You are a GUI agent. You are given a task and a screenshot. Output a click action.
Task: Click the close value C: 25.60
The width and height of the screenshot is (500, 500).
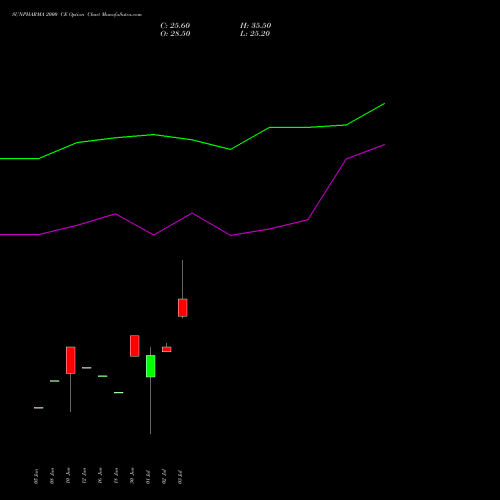[x=175, y=26]
